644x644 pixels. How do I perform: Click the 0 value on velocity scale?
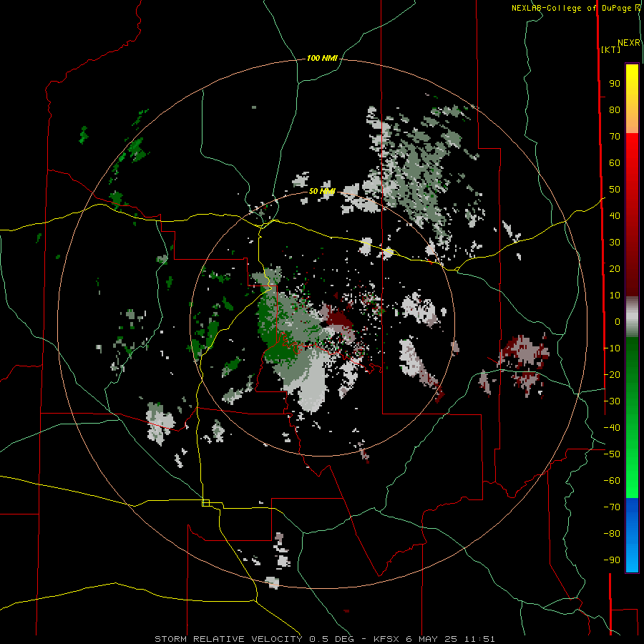618,321
